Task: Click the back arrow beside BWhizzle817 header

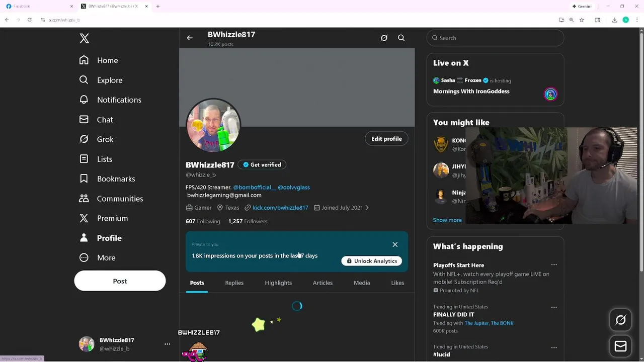Action: pyautogui.click(x=190, y=38)
